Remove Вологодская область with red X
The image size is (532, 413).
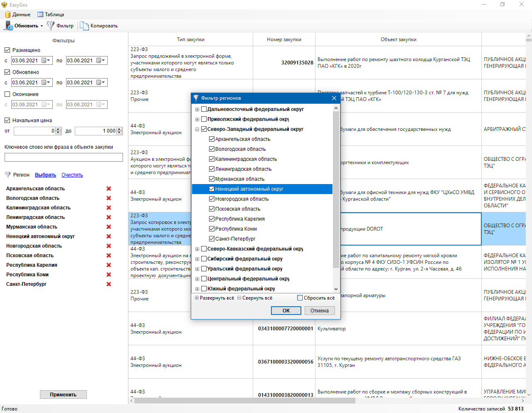(x=109, y=198)
